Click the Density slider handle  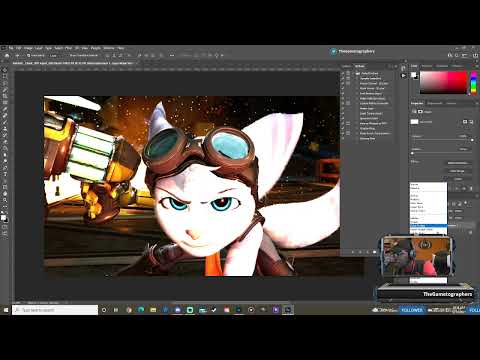click(x=472, y=140)
